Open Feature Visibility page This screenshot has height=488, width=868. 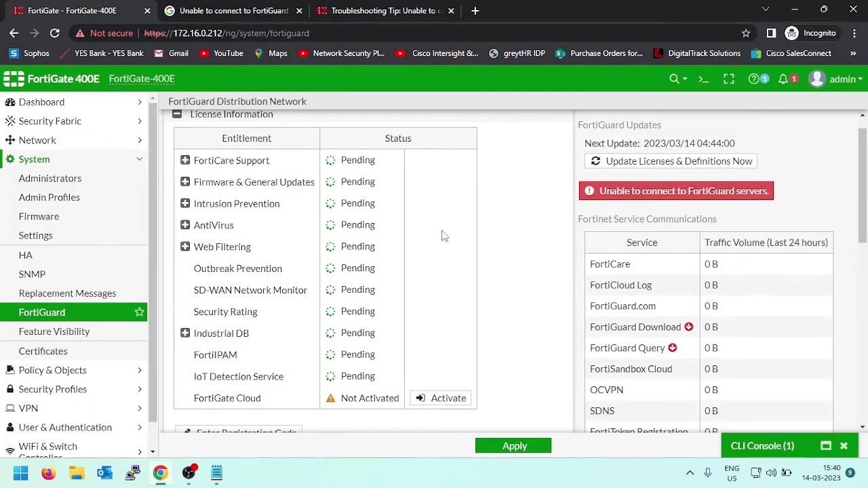pos(54,331)
